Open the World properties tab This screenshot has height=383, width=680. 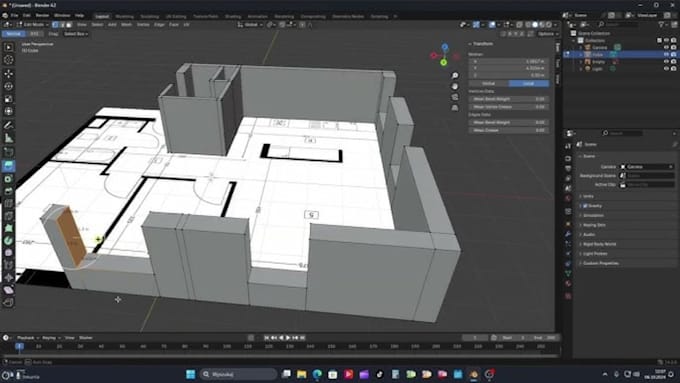(568, 198)
